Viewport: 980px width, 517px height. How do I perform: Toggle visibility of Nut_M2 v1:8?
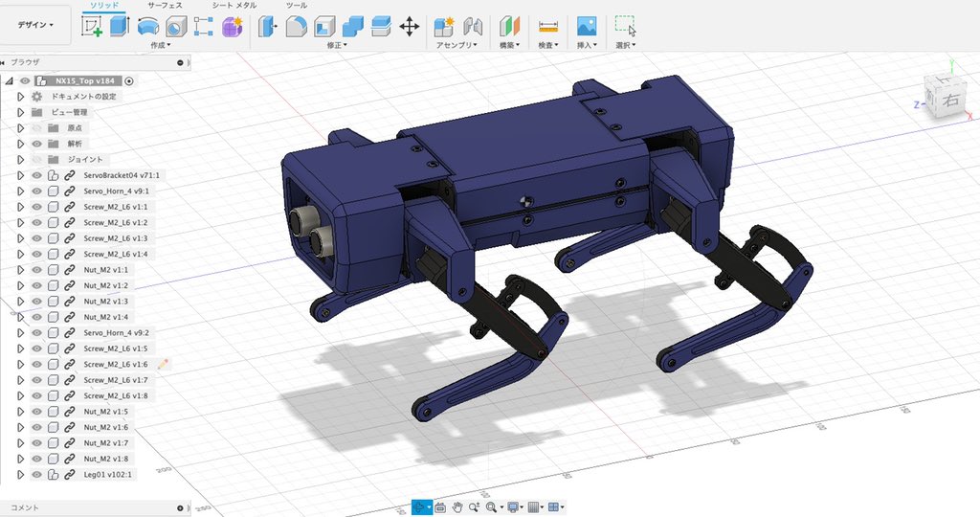37,459
